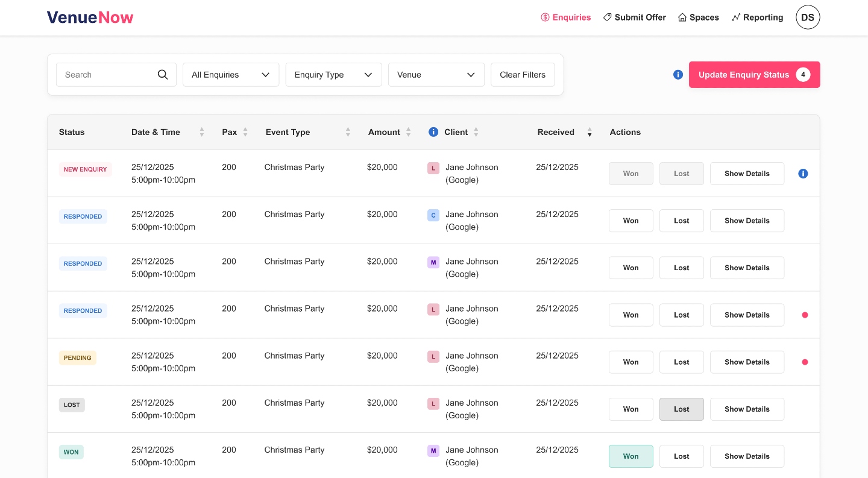Click Update Enquiry Status button
Image resolution: width=868 pixels, height=478 pixels.
pyautogui.click(x=755, y=75)
